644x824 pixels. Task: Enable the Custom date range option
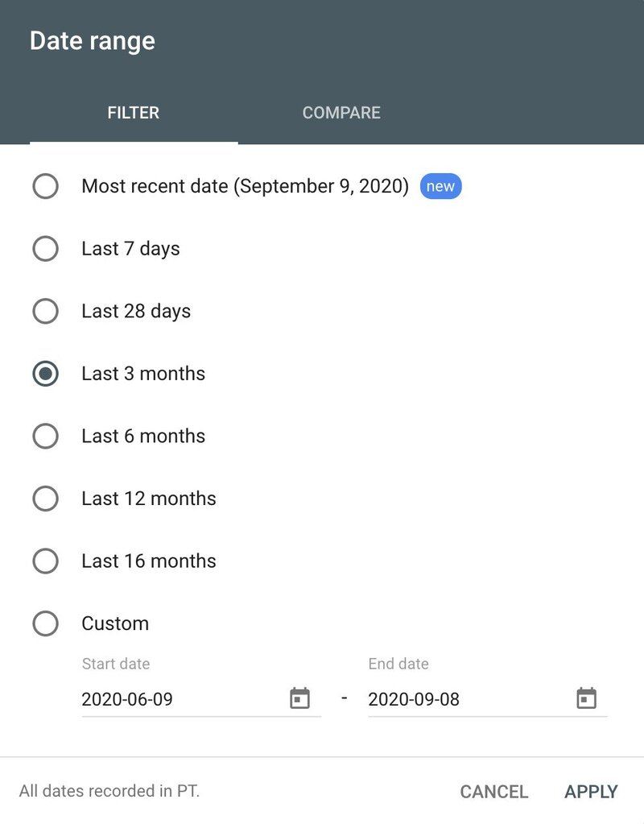pyautogui.click(x=46, y=623)
